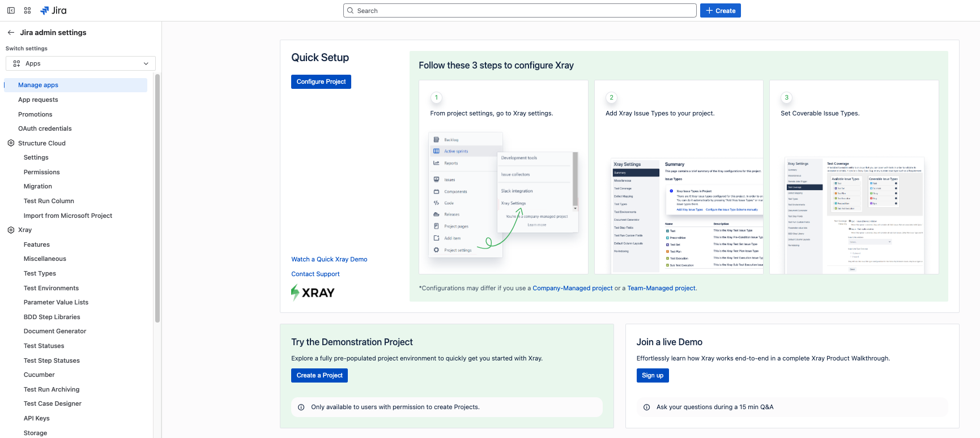The width and height of the screenshot is (980, 438).
Task: Open Test Run Column
Action: (x=49, y=201)
